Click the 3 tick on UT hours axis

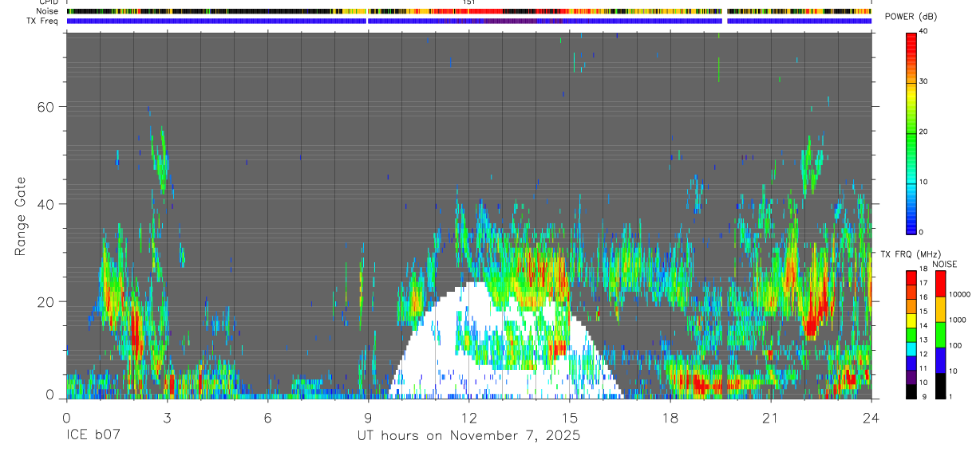pyautogui.click(x=167, y=418)
